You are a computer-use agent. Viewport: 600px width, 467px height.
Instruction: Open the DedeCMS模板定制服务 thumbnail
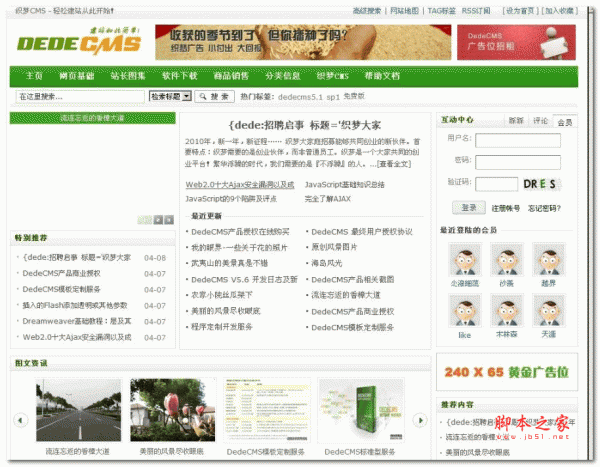[267, 410]
